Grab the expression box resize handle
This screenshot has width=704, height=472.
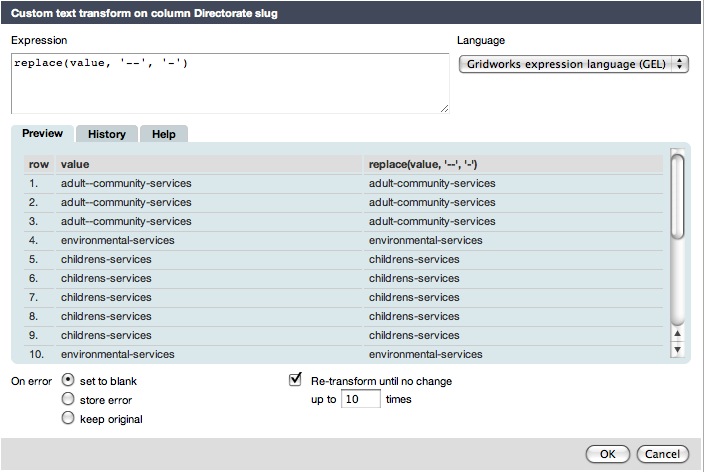444,108
